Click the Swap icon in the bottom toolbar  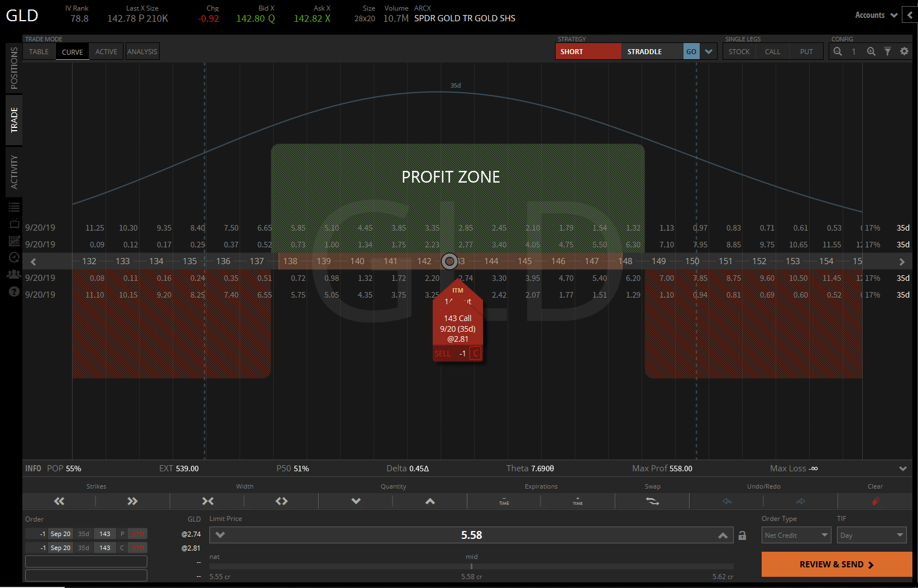(652, 501)
